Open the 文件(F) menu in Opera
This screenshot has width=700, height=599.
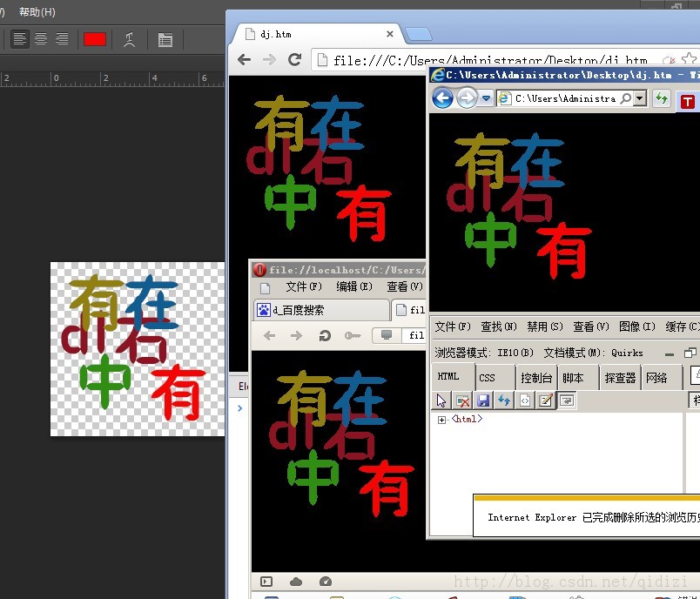tap(304, 286)
